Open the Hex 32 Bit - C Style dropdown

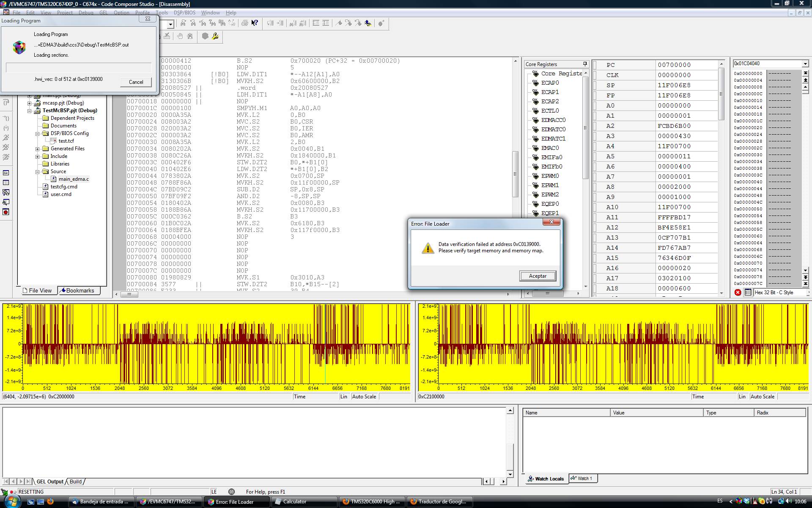(x=809, y=292)
